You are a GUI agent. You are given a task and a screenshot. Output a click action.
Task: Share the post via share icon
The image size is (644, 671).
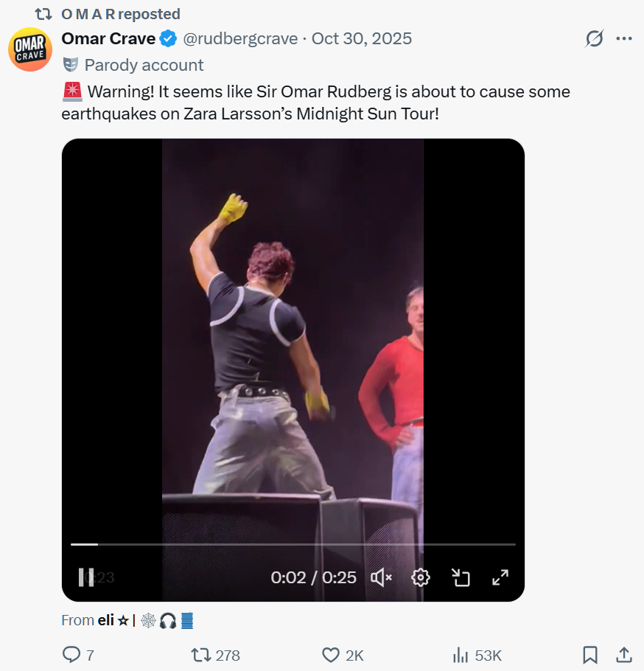(x=623, y=655)
